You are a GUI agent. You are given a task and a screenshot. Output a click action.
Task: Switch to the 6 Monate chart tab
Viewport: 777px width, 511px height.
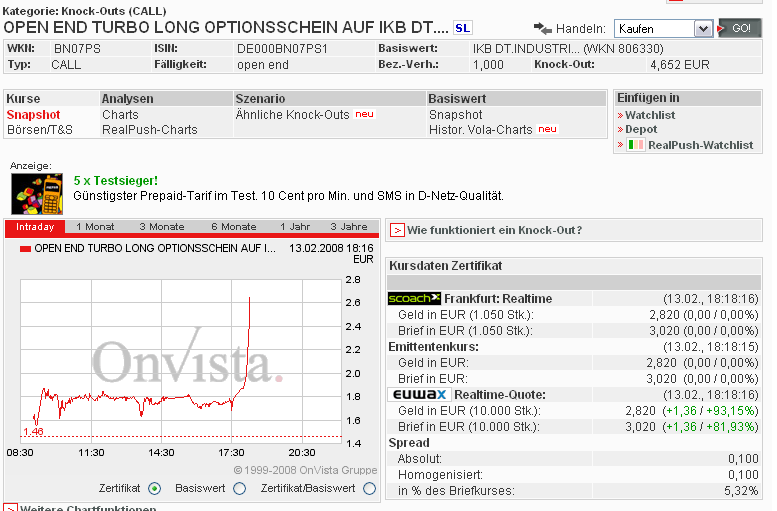(x=233, y=227)
